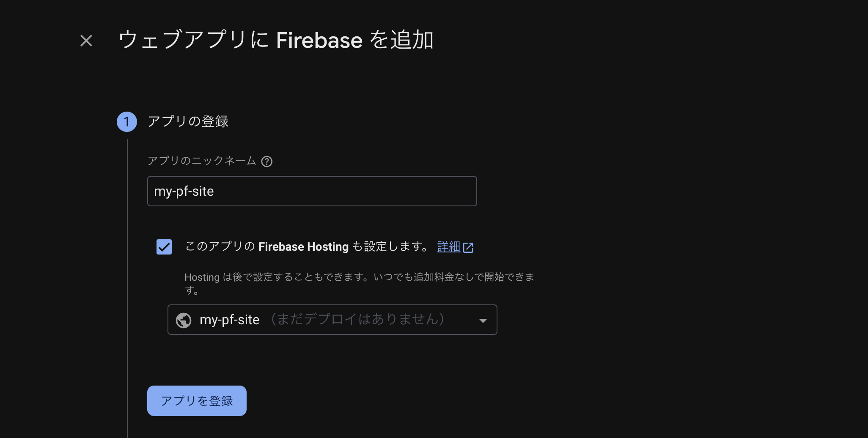
Task: Click the my-pf-site name inside the site selector
Action: (229, 320)
